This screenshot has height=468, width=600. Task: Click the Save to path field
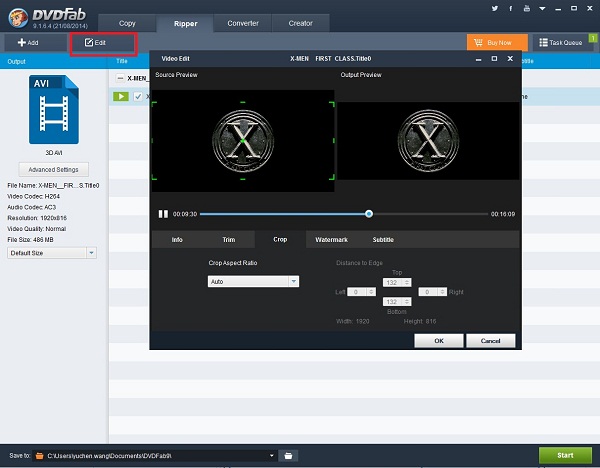click(155, 455)
